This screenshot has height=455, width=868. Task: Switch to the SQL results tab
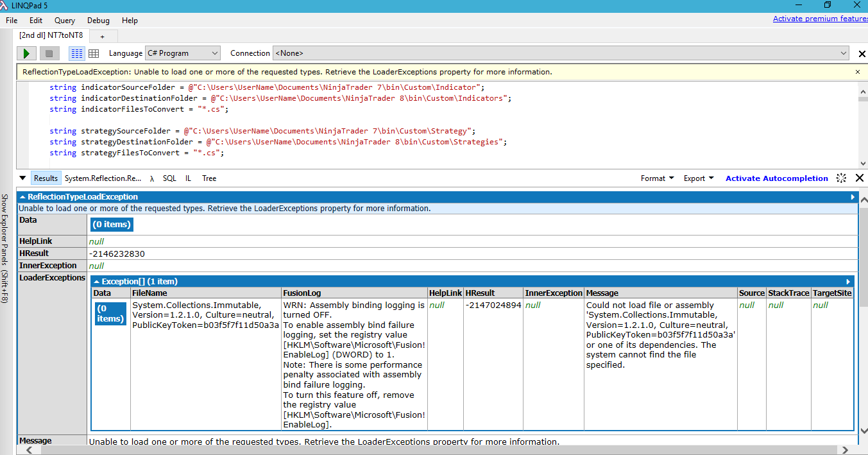coord(169,178)
